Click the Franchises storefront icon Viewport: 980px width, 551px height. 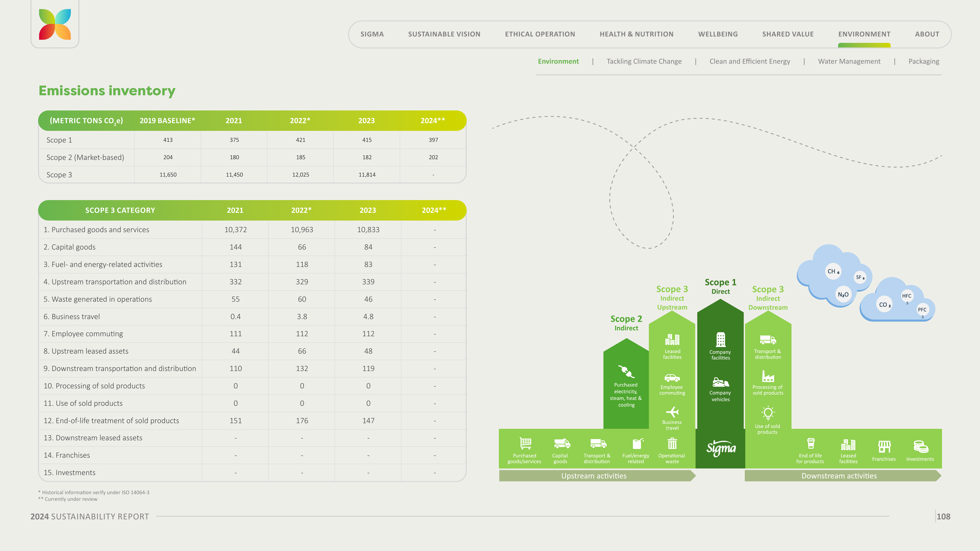884,446
